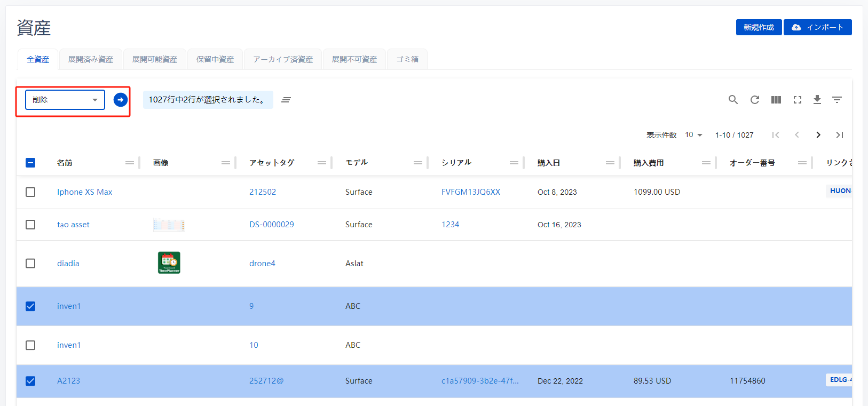Open the filter list icon
Image resolution: width=868 pixels, height=406 pixels.
(837, 100)
